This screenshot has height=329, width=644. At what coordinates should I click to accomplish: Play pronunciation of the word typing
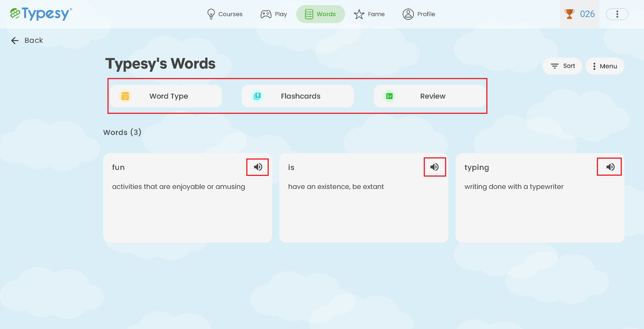tap(610, 167)
